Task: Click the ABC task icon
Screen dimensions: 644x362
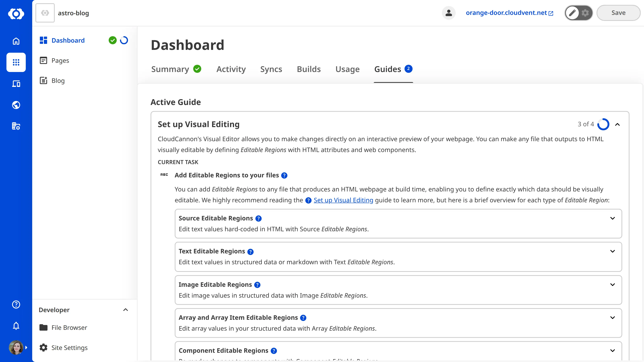Action: click(164, 175)
